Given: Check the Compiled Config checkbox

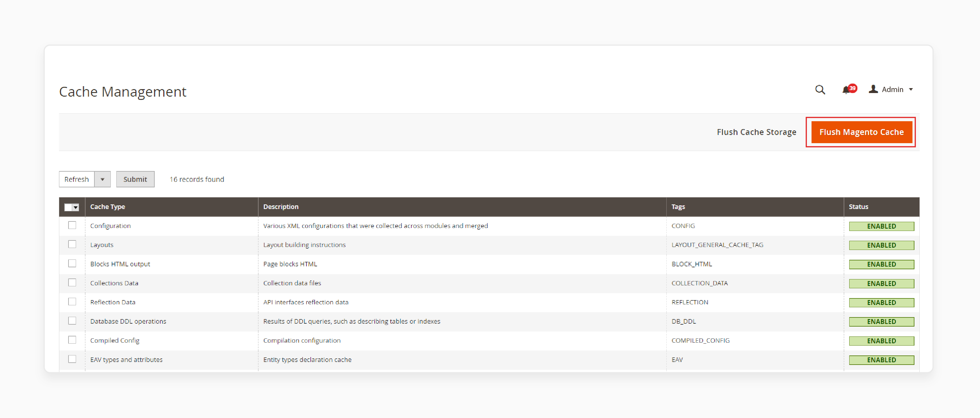Looking at the screenshot, I should [x=72, y=340].
